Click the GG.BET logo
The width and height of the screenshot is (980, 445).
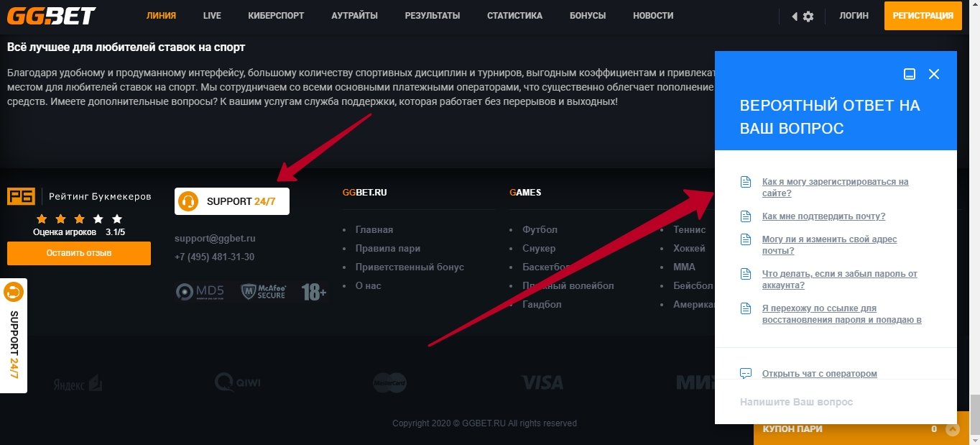pyautogui.click(x=52, y=15)
